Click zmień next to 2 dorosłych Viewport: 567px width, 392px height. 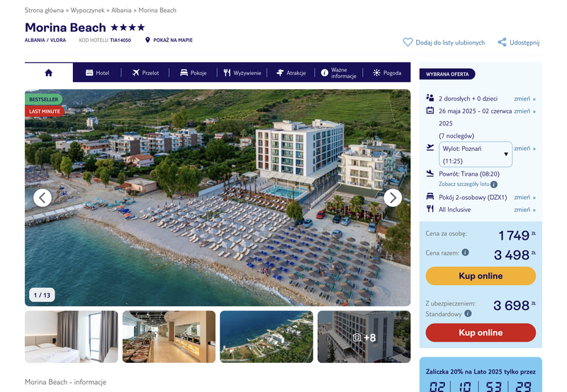[x=524, y=99]
